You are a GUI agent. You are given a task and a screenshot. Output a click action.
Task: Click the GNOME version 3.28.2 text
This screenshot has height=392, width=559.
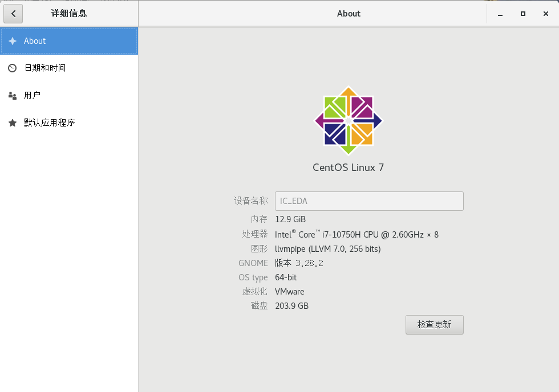298,263
